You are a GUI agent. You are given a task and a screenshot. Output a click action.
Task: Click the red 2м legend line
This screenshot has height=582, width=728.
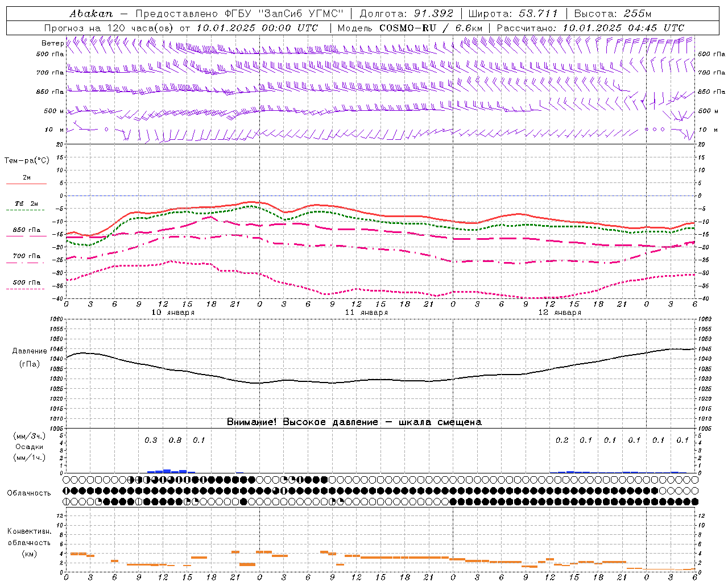26,184
